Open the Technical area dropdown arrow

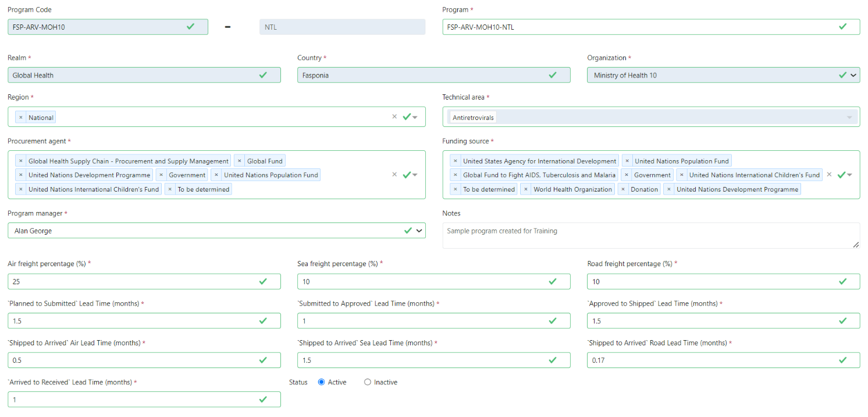[850, 118]
